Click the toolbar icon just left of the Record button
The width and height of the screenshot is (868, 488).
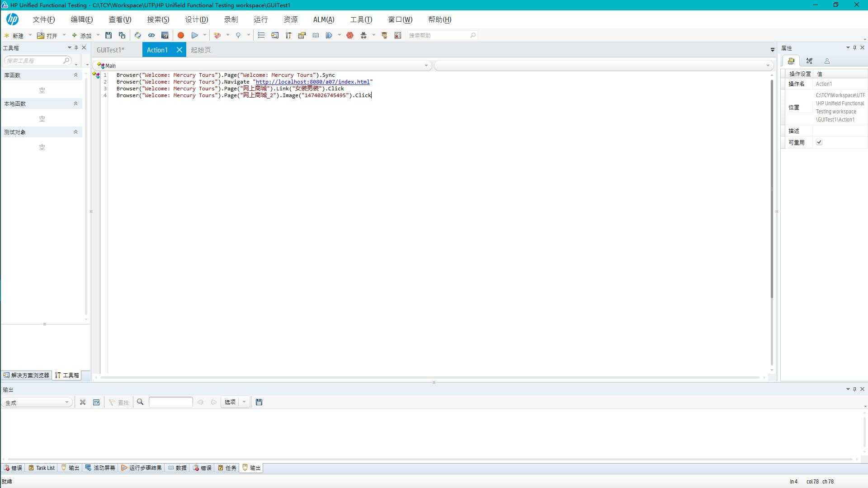coord(165,35)
